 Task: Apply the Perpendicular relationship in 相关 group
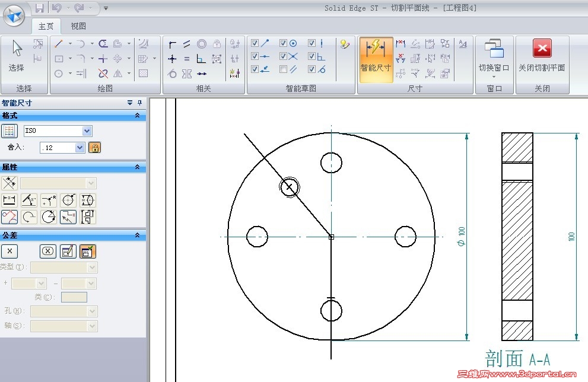[201, 59]
